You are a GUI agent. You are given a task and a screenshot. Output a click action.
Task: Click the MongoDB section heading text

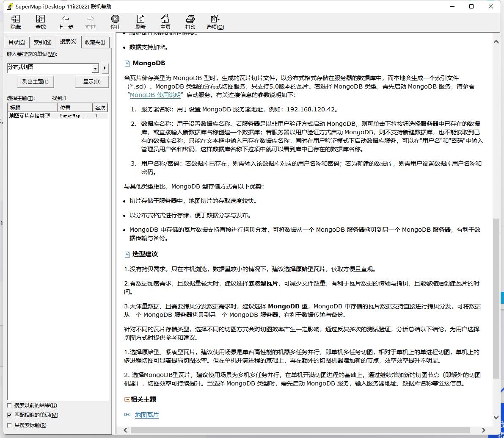click(149, 63)
